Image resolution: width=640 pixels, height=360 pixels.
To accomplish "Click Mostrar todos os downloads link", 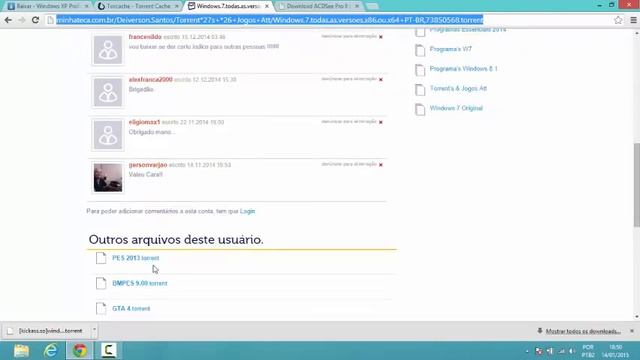I will (x=583, y=331).
